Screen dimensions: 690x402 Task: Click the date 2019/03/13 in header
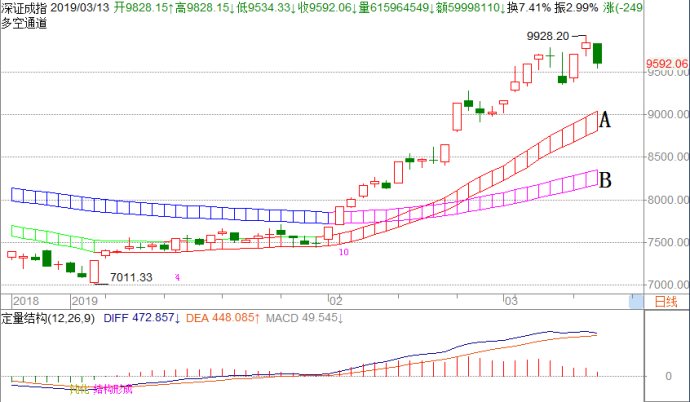[80, 7]
